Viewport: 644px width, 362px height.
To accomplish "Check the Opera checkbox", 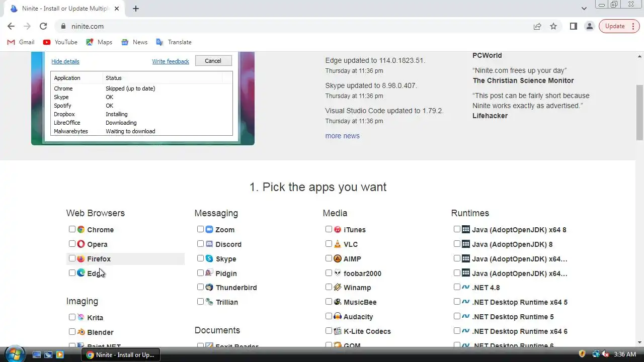I will tap(72, 244).
